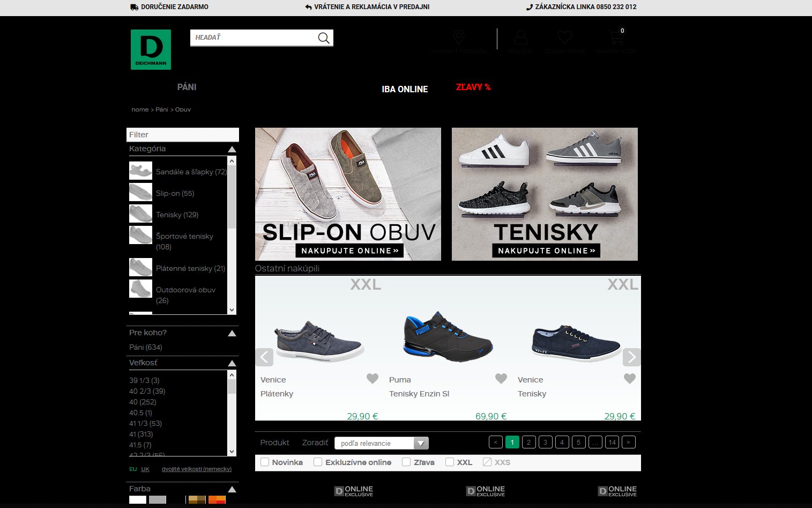
Task: Select size 41 1/3 (53)
Action: 145,423
